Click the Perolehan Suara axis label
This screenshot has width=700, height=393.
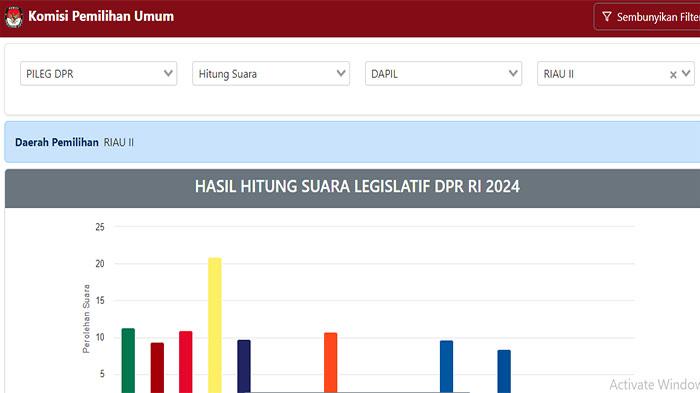click(86, 319)
